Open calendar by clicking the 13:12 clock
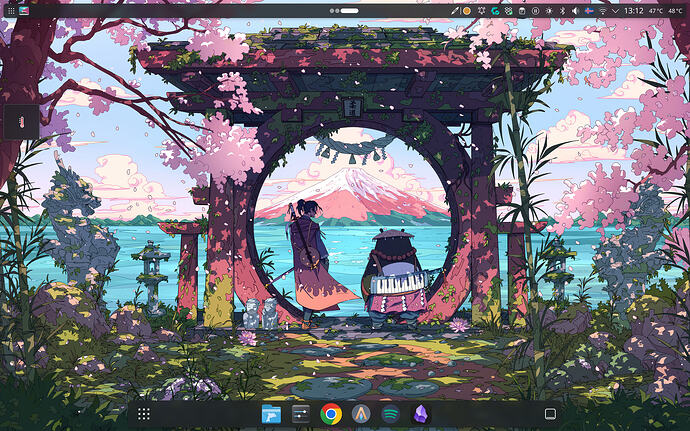 pyautogui.click(x=634, y=11)
